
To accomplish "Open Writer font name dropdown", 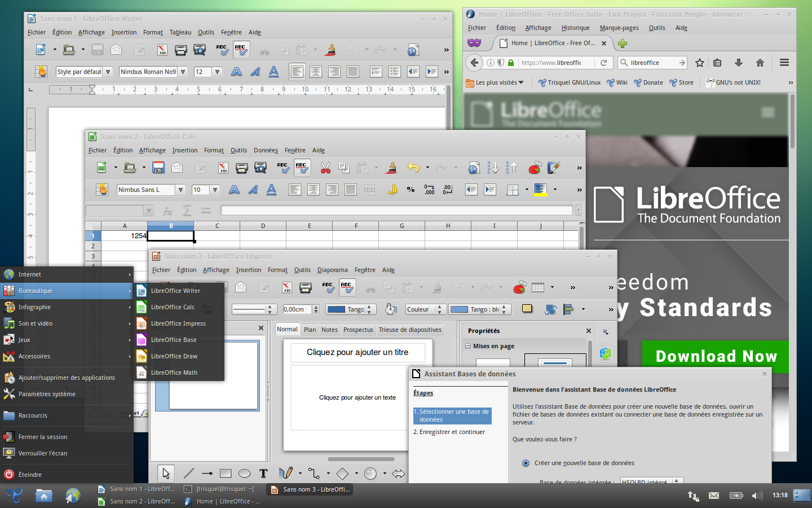I will (x=183, y=72).
